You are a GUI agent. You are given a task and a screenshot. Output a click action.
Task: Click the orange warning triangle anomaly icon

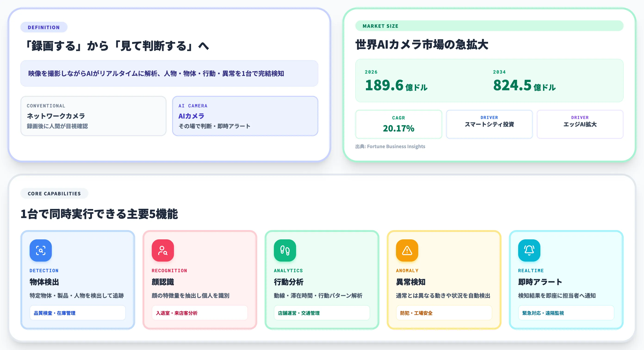(407, 250)
